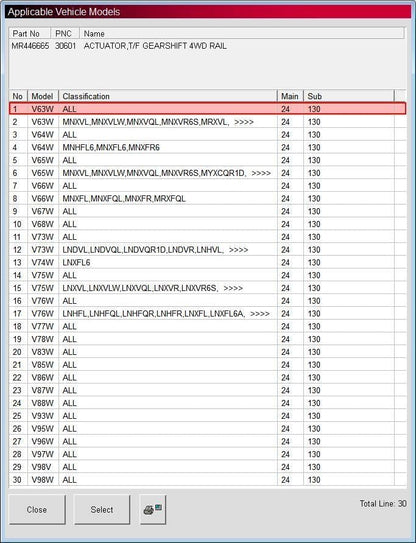Click MNXVR6S,MYXCQR1D classification in row 6
This screenshot has width=416, height=543.
pyautogui.click(x=203, y=173)
